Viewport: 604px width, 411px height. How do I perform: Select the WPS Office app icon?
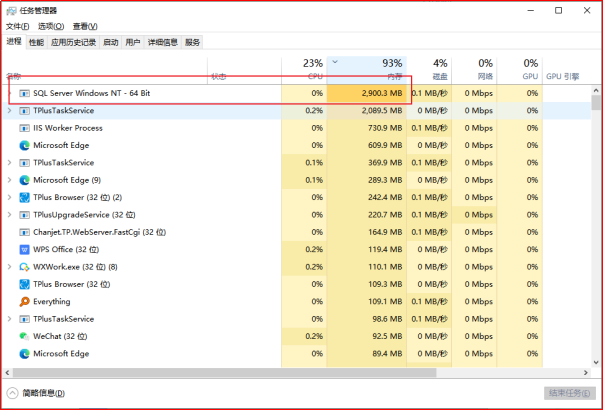coord(24,249)
